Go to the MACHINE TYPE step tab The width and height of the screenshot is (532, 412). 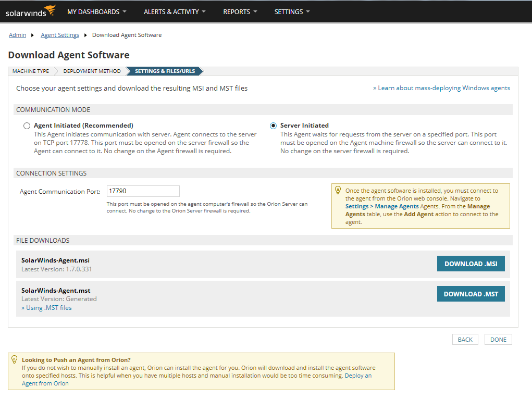[x=31, y=71]
